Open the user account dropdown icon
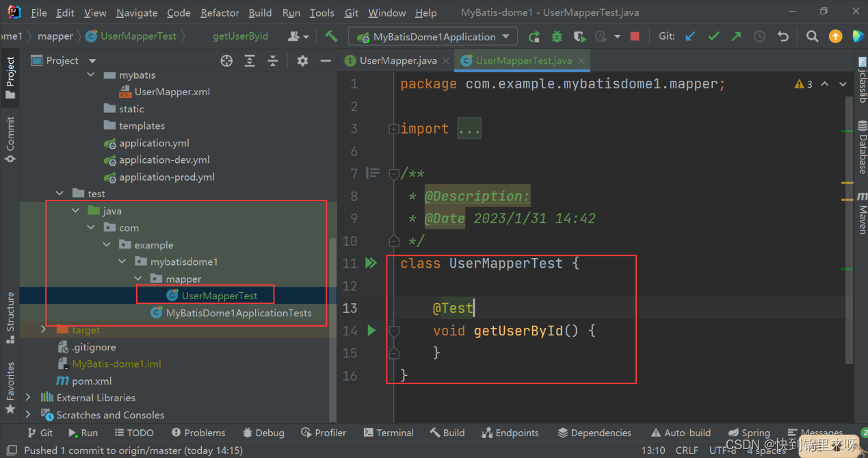868x458 pixels. (x=299, y=36)
